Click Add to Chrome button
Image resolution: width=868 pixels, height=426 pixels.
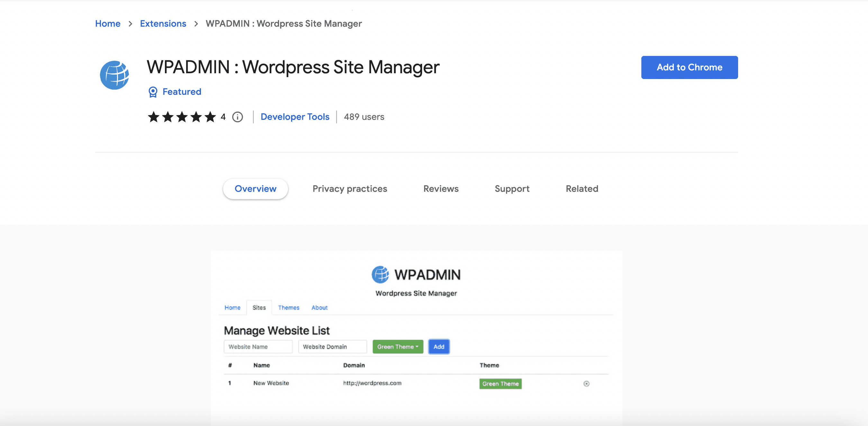pos(689,67)
